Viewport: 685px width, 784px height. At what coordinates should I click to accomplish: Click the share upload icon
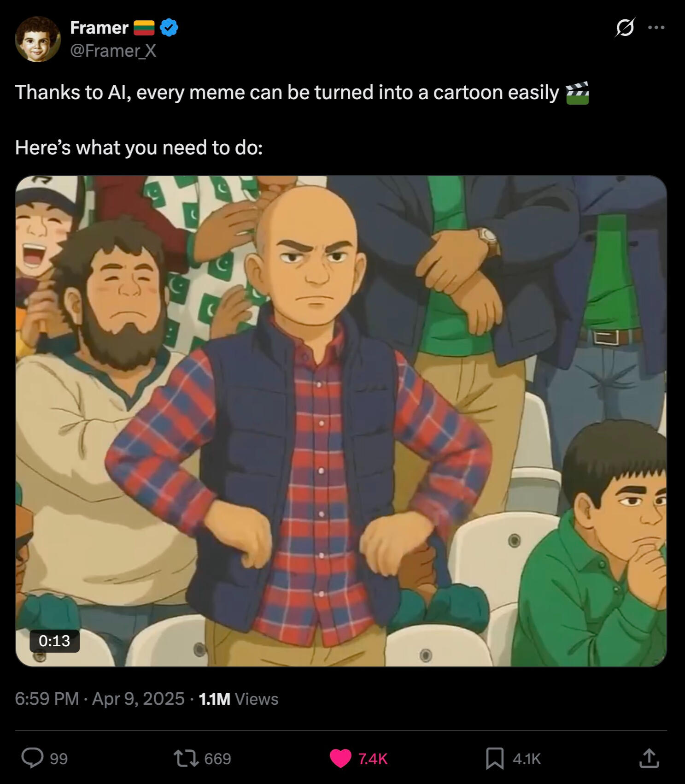point(649,758)
